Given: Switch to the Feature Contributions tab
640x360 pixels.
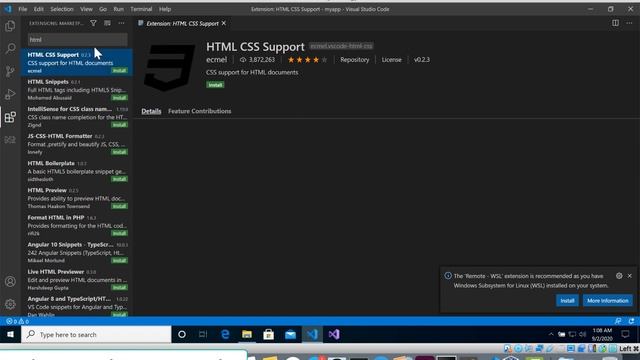Looking at the screenshot, I should [200, 111].
